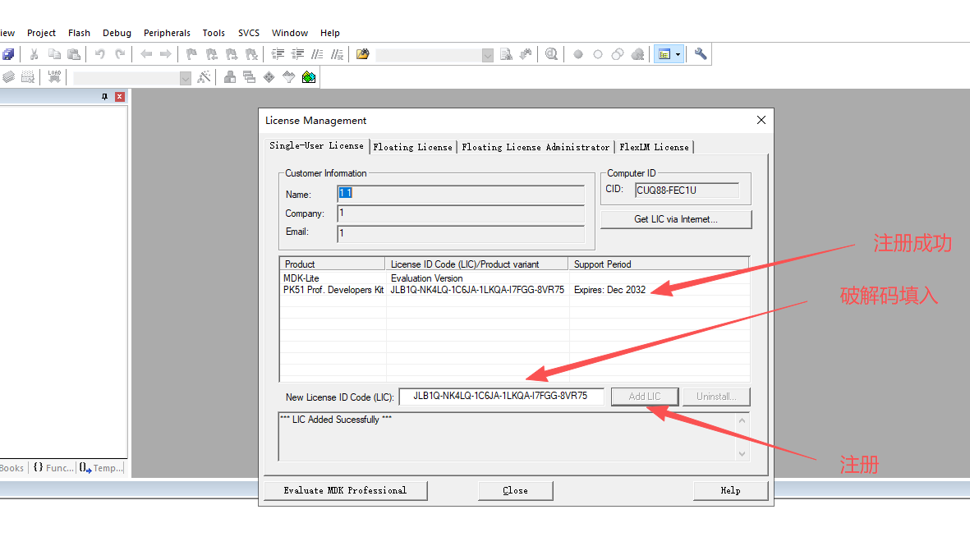
Task: Click the Uncomment selection icon
Action: [337, 54]
